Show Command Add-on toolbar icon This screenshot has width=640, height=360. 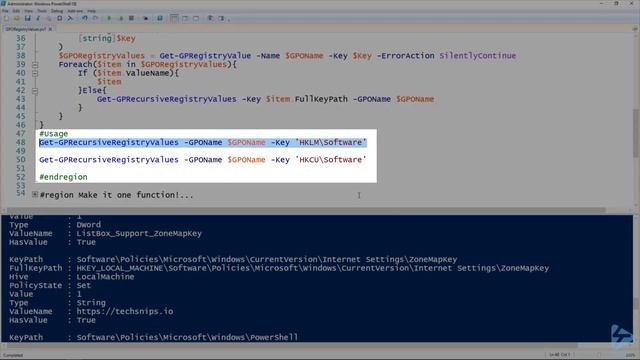[221, 18]
